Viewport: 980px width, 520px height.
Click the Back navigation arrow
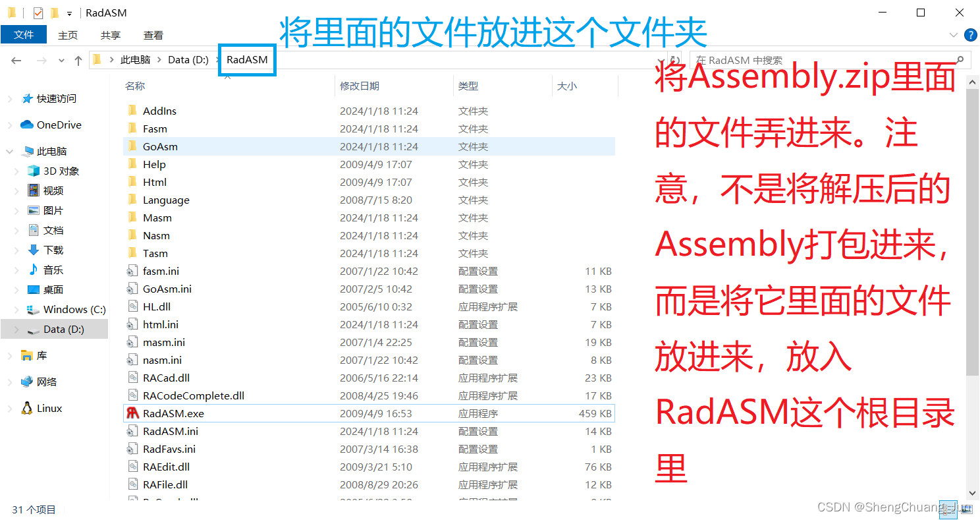click(16, 59)
